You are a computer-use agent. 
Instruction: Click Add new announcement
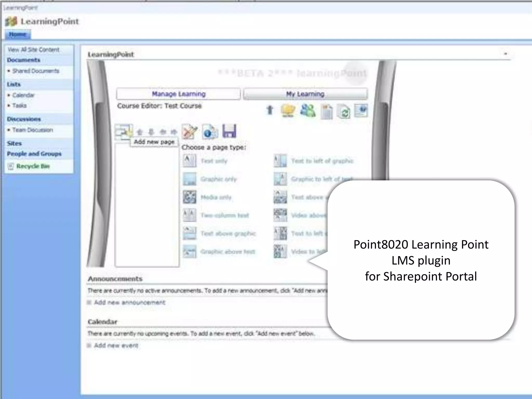pos(129,302)
